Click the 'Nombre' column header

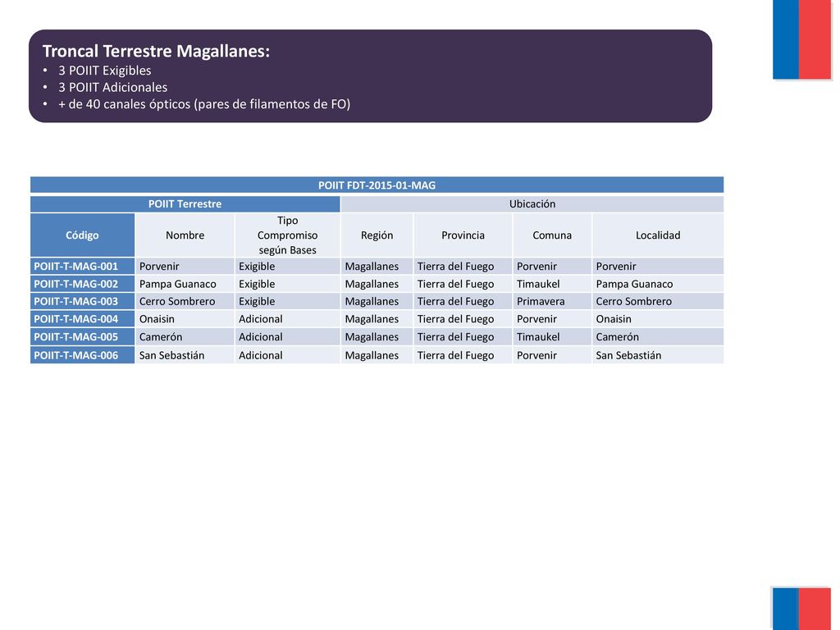coord(185,235)
